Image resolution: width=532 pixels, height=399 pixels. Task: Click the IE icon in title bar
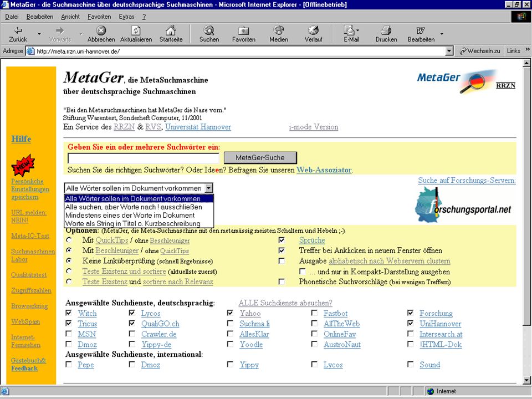[x=5, y=4]
